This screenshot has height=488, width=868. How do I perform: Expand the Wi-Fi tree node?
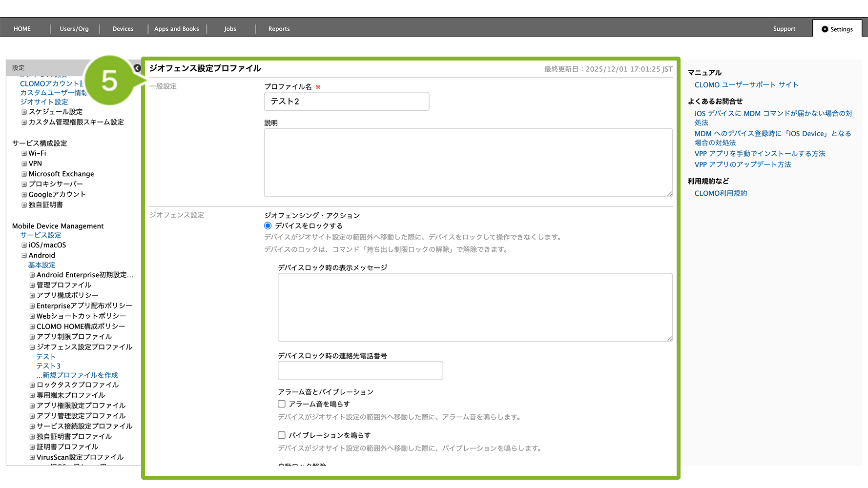click(24, 154)
